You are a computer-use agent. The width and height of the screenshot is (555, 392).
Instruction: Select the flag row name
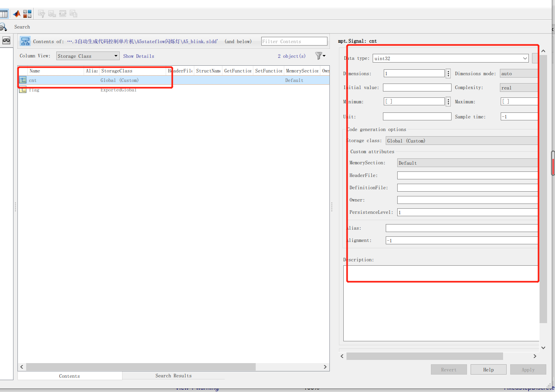pos(34,90)
